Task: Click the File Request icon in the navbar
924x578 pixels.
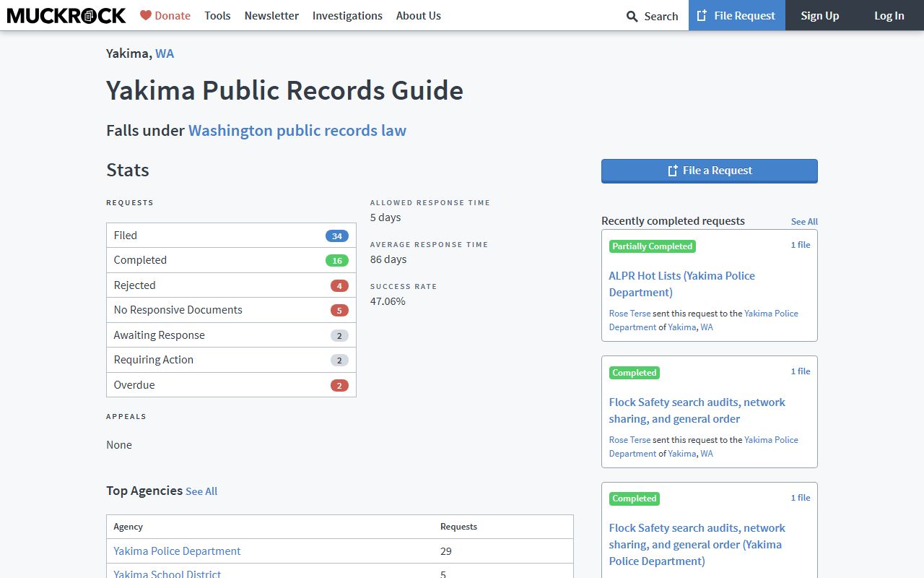Action: [x=702, y=15]
